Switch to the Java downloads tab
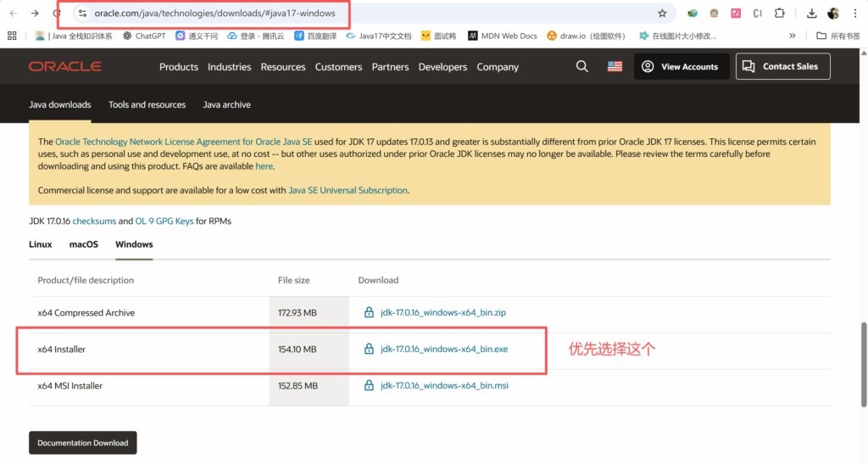The image size is (868, 464). 60,104
